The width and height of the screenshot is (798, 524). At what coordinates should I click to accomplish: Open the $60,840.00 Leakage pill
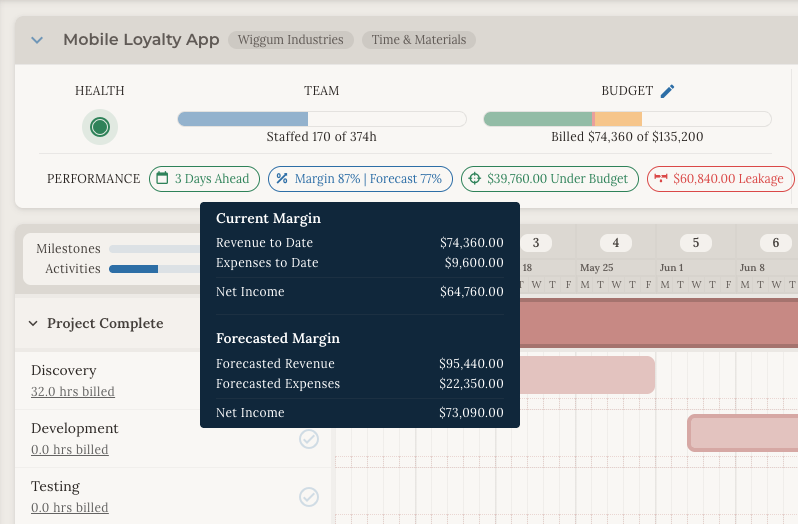(x=720, y=179)
